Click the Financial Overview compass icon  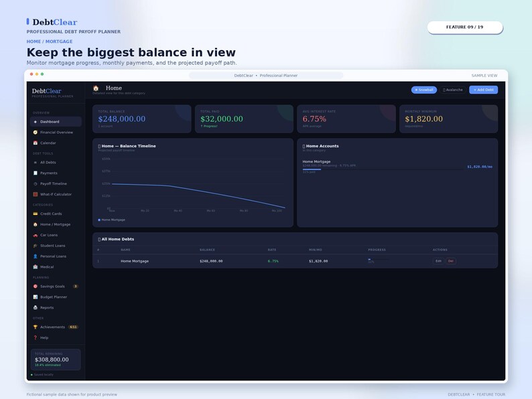click(x=36, y=132)
